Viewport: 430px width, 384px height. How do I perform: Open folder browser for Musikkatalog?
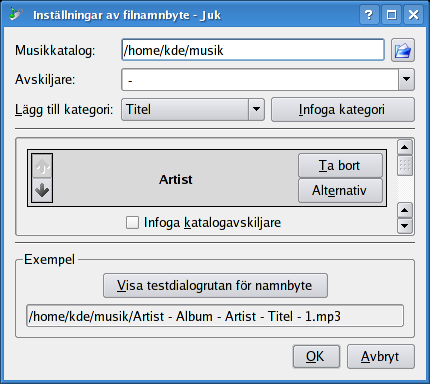click(x=403, y=50)
